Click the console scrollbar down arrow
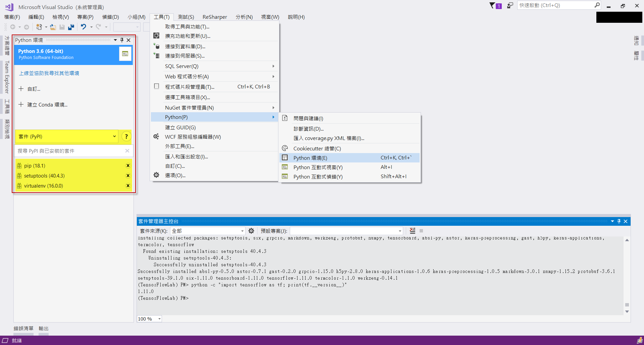This screenshot has width=644, height=345. pyautogui.click(x=627, y=312)
